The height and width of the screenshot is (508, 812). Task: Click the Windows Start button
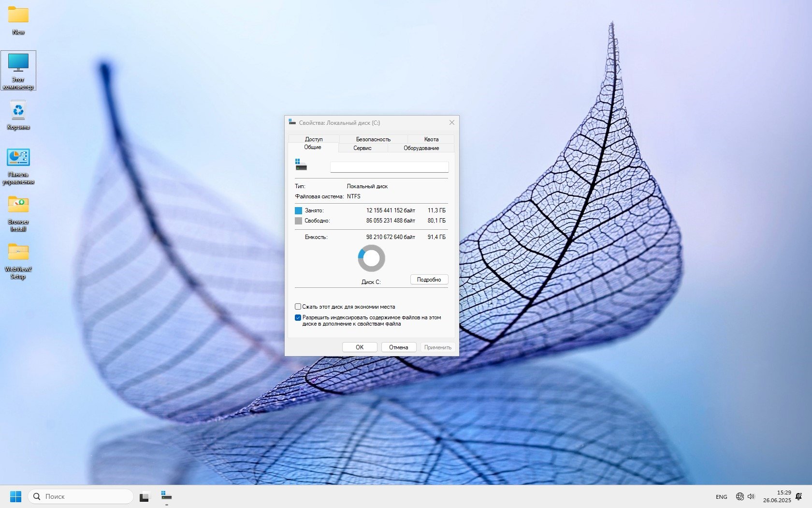[15, 496]
